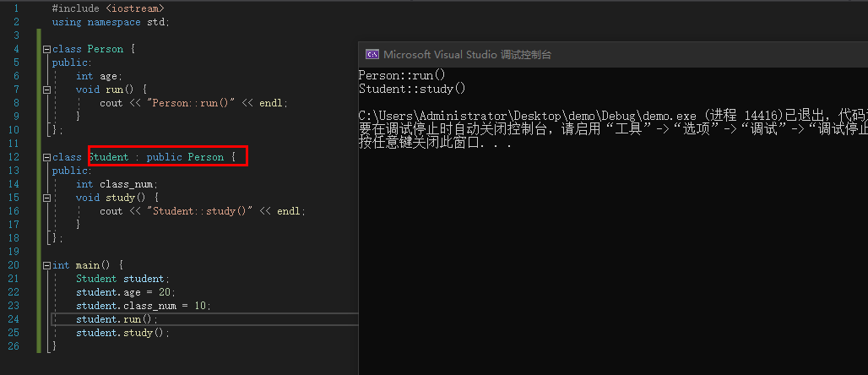Place cursor on 'student.age = 20;' line
The height and width of the screenshot is (375, 868).
coord(125,292)
